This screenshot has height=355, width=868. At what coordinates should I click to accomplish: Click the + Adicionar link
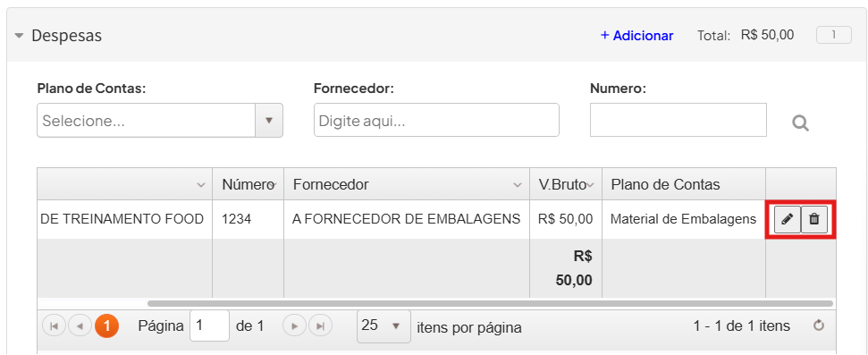pos(637,36)
